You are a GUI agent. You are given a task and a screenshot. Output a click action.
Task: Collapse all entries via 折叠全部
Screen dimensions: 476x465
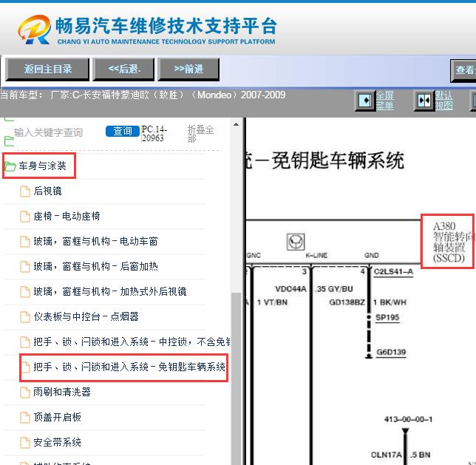point(200,134)
